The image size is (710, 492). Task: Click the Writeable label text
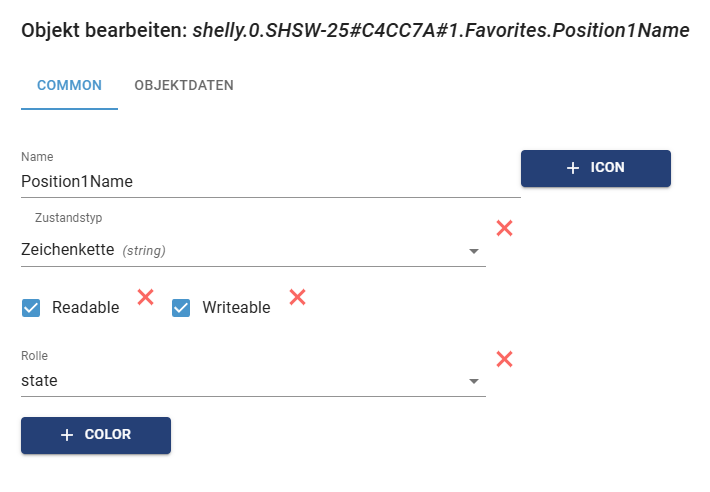[x=236, y=308]
